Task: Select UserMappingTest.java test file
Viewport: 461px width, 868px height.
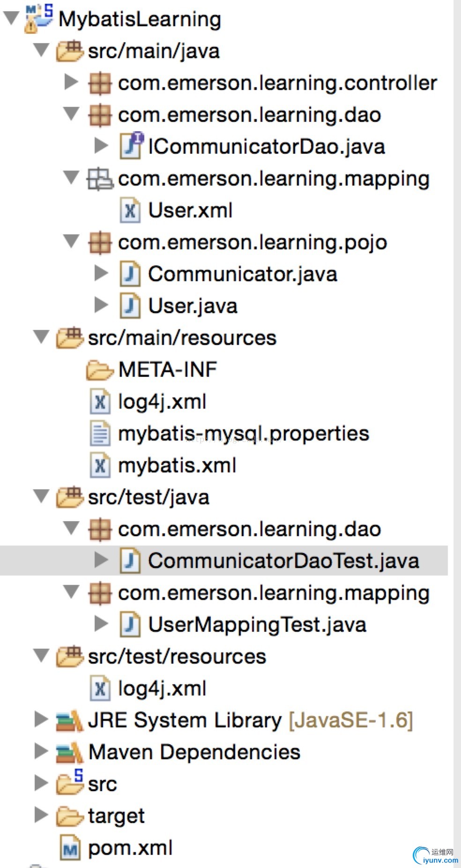Action: click(257, 625)
